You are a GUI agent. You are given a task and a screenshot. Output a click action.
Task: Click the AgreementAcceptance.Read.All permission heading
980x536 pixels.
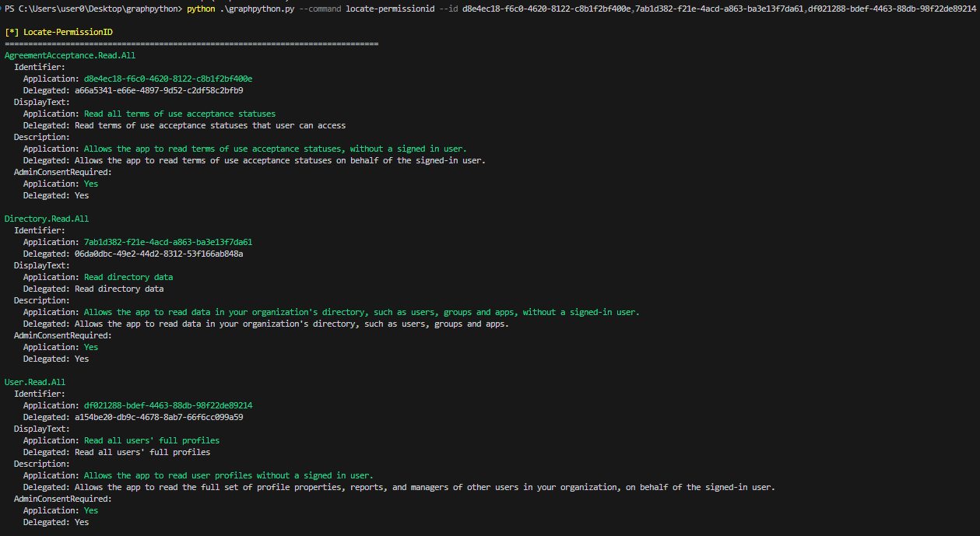(x=70, y=55)
